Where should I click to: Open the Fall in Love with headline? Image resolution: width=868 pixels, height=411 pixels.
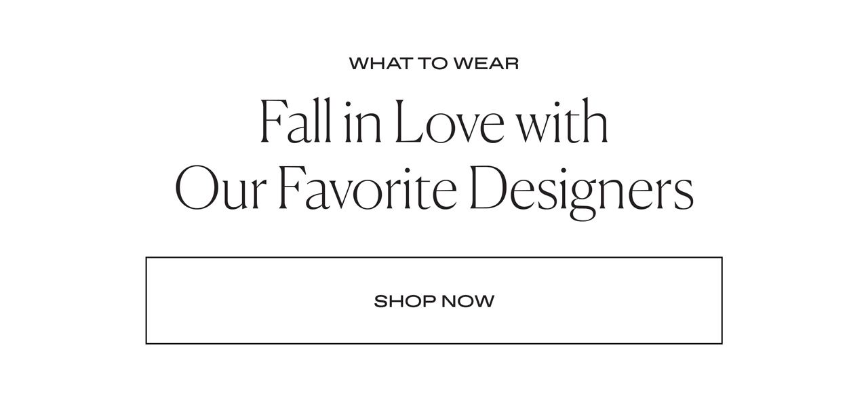point(434,122)
